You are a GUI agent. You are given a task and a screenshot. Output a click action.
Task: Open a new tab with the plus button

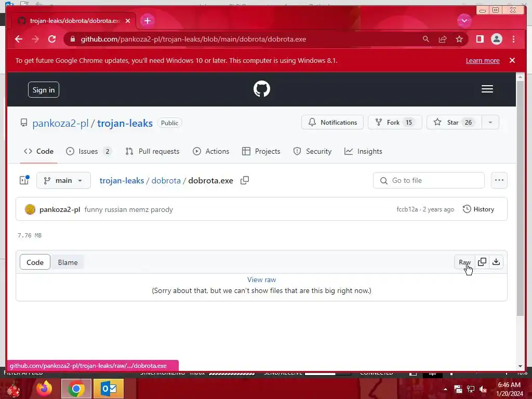coord(147,21)
